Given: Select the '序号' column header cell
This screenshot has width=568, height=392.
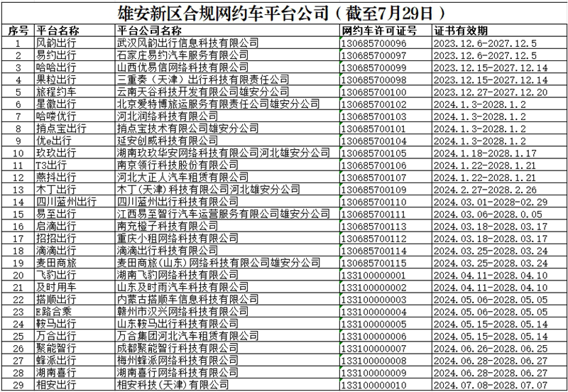Looking at the screenshot, I should tap(18, 31).
